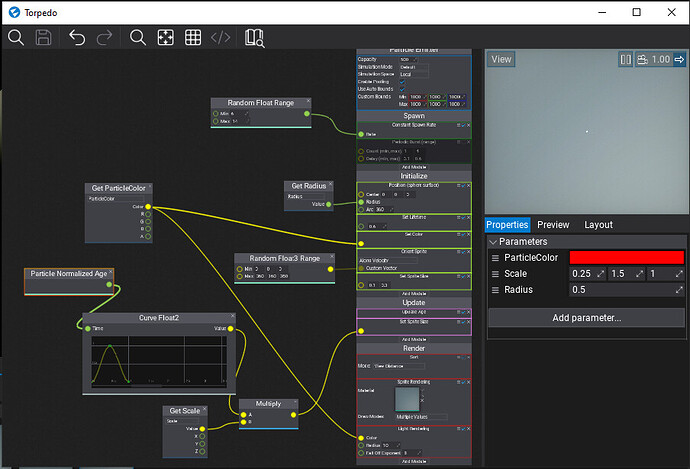This screenshot has height=469, width=690.
Task: Click the Save floppy disk icon
Action: 43,38
